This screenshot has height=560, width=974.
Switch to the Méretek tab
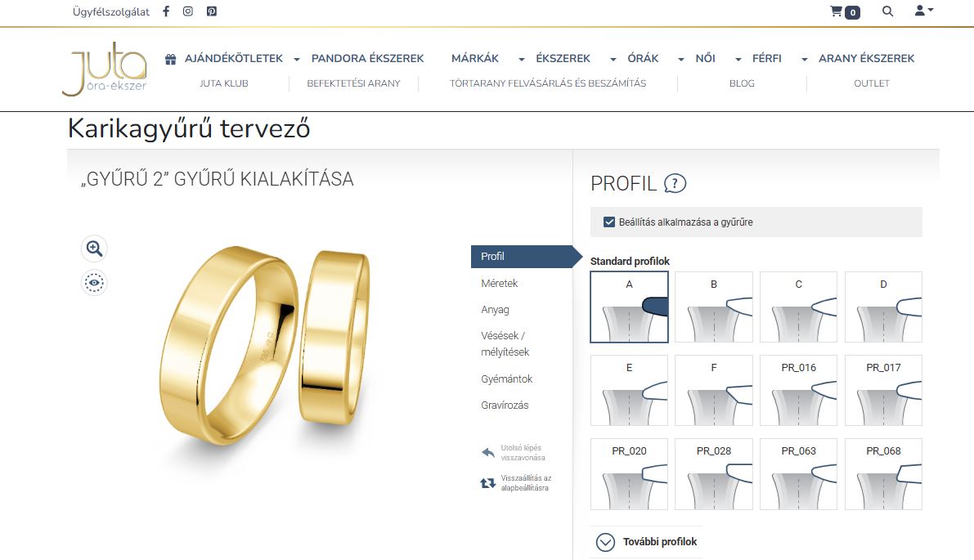[500, 283]
